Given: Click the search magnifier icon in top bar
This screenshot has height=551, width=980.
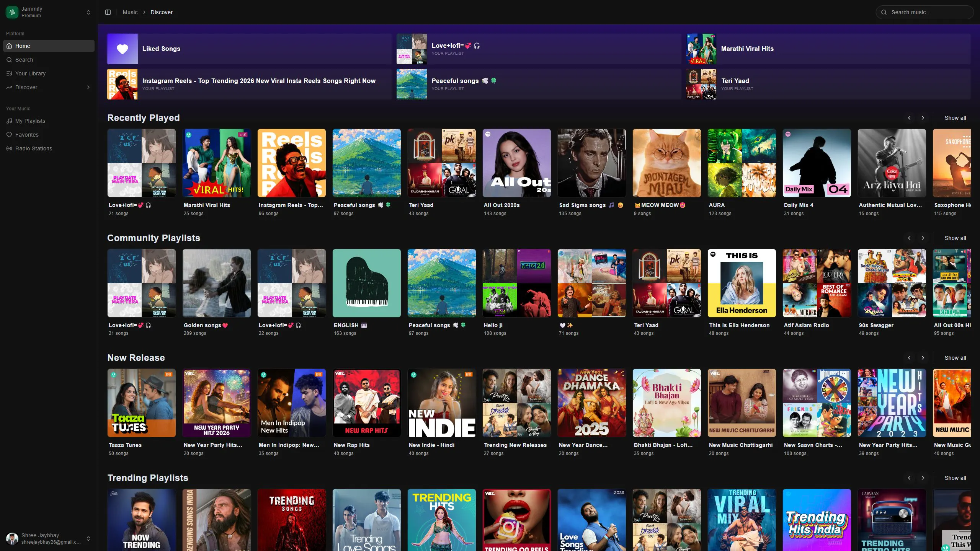Looking at the screenshot, I should (884, 12).
